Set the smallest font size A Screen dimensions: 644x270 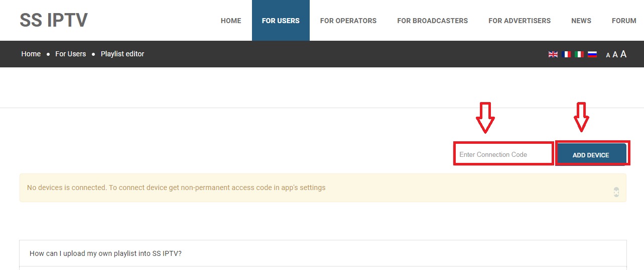[608, 55]
